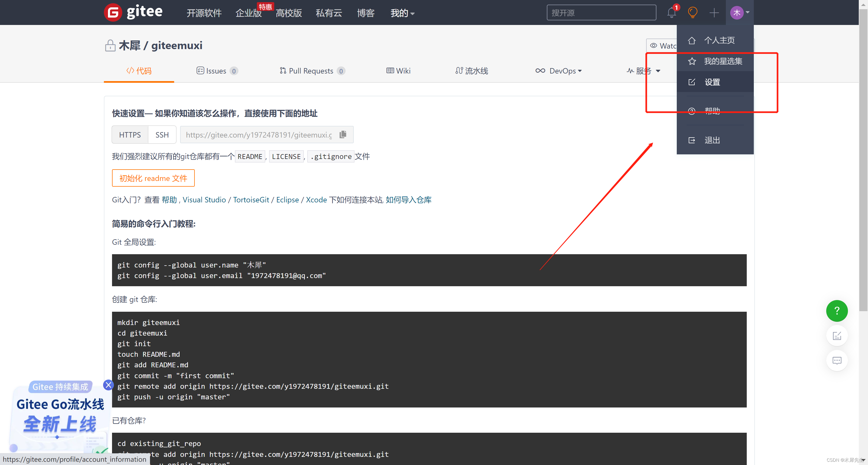Screen dimensions: 868x465
Task: Click the feedback edit icon on right
Action: coord(837,336)
